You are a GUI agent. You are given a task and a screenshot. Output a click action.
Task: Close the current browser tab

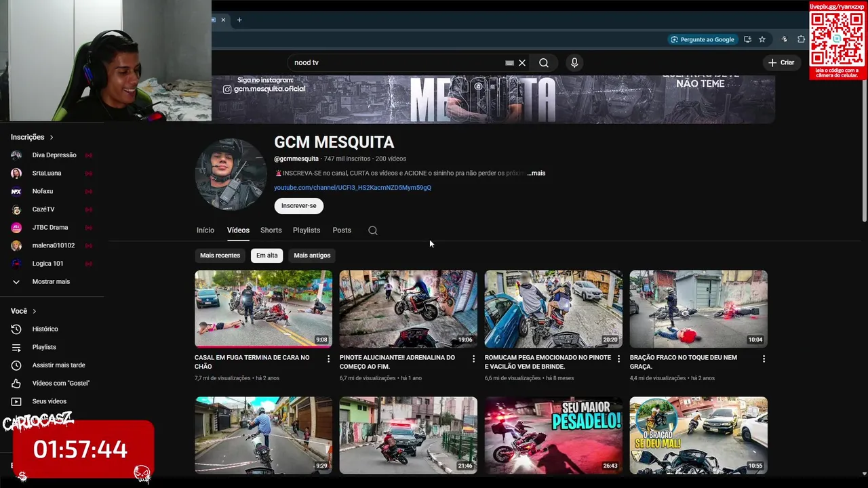(x=223, y=20)
